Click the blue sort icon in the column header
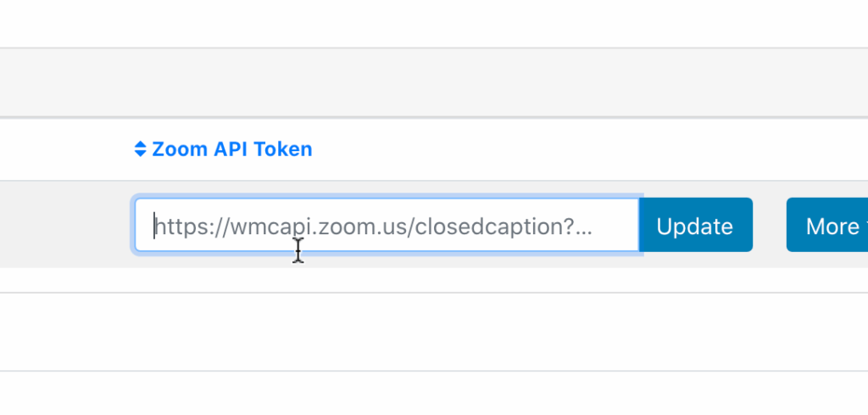The width and height of the screenshot is (868, 415). pyautogui.click(x=141, y=149)
